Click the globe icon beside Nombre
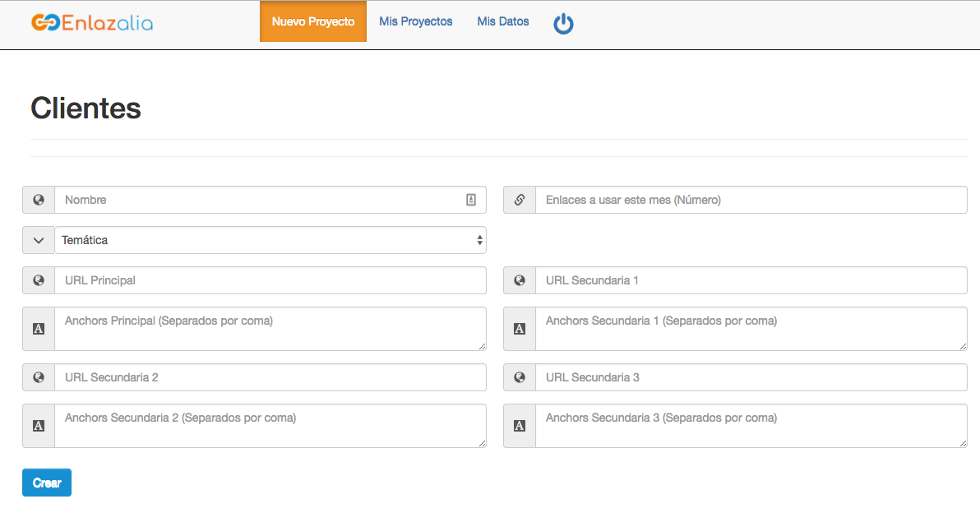 (39, 200)
